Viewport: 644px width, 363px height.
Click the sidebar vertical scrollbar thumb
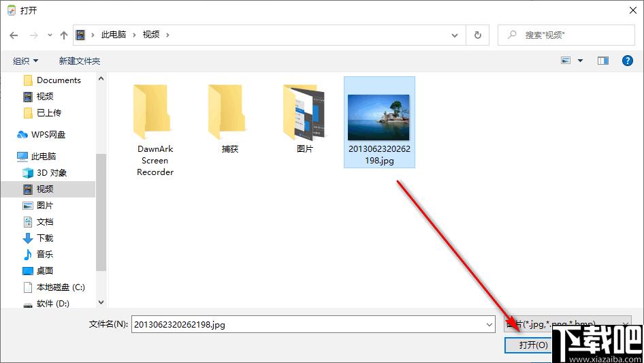[x=101, y=212]
